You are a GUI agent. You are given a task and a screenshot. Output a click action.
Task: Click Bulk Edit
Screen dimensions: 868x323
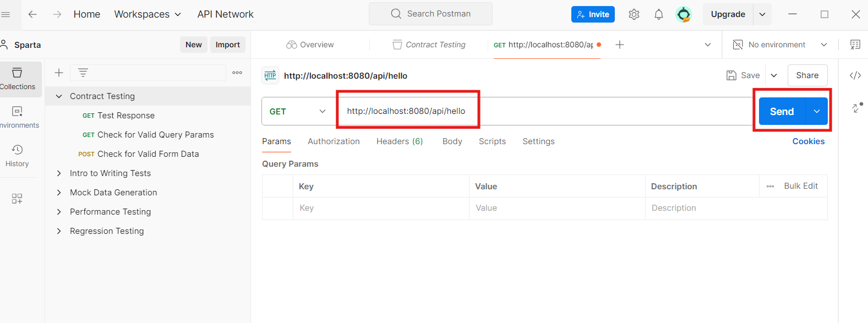[801, 186]
